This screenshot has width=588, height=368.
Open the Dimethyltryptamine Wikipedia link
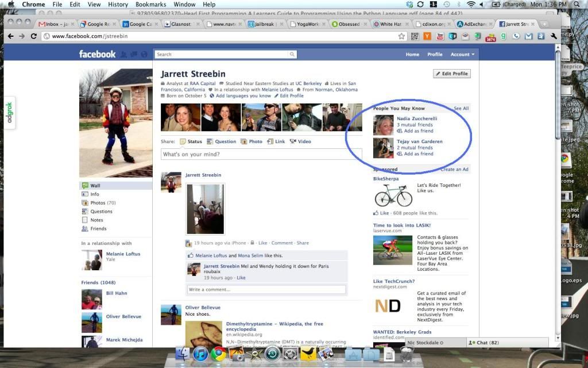(274, 327)
